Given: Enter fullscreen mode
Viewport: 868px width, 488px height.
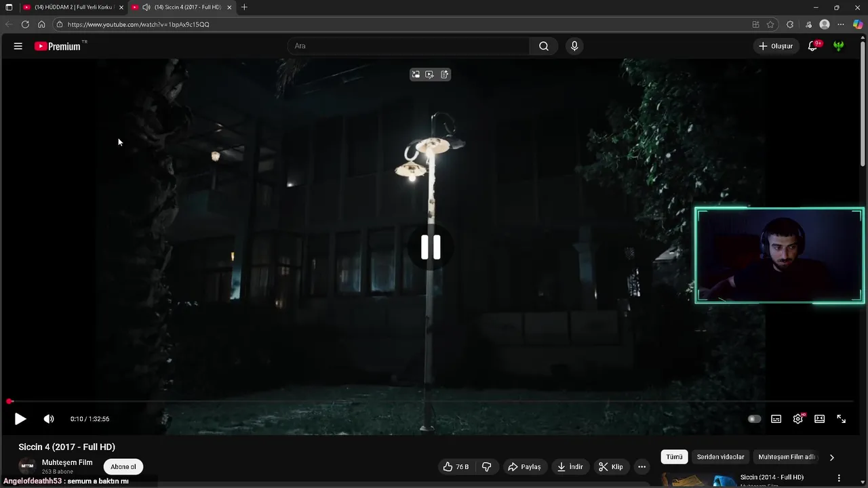Looking at the screenshot, I should [842, 419].
